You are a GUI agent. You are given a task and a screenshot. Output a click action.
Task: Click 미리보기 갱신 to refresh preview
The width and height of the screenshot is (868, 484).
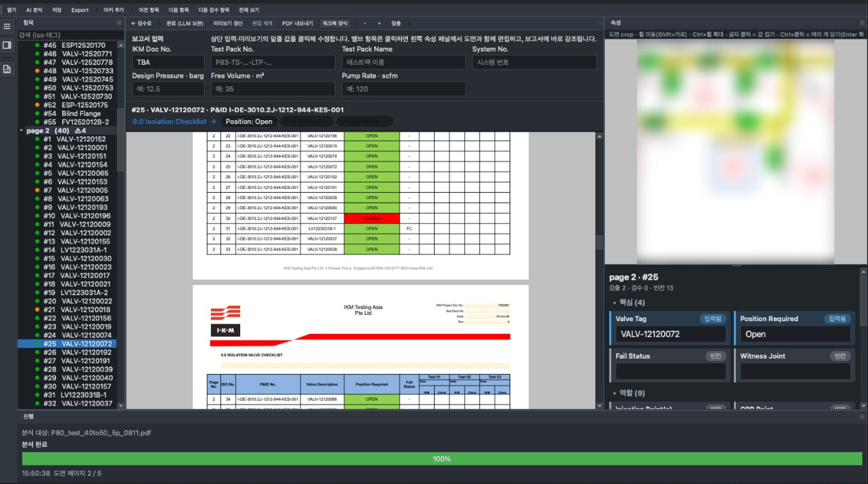pos(228,24)
